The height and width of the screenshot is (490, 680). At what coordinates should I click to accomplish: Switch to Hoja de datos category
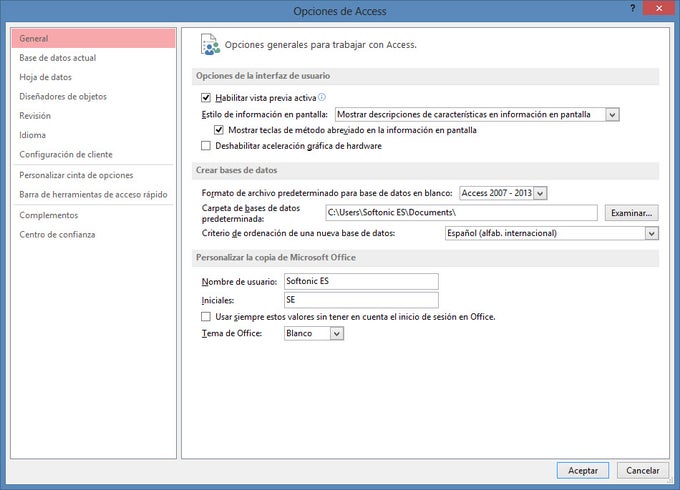[x=94, y=77]
